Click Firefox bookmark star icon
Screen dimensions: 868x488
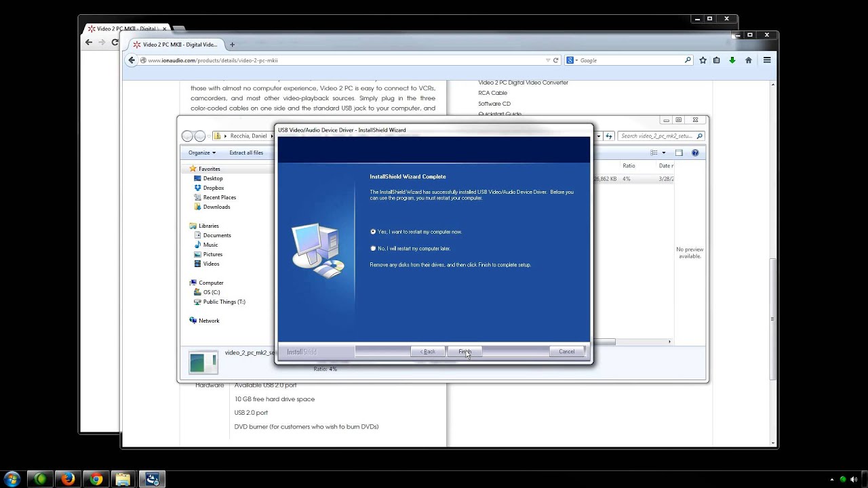pos(703,60)
